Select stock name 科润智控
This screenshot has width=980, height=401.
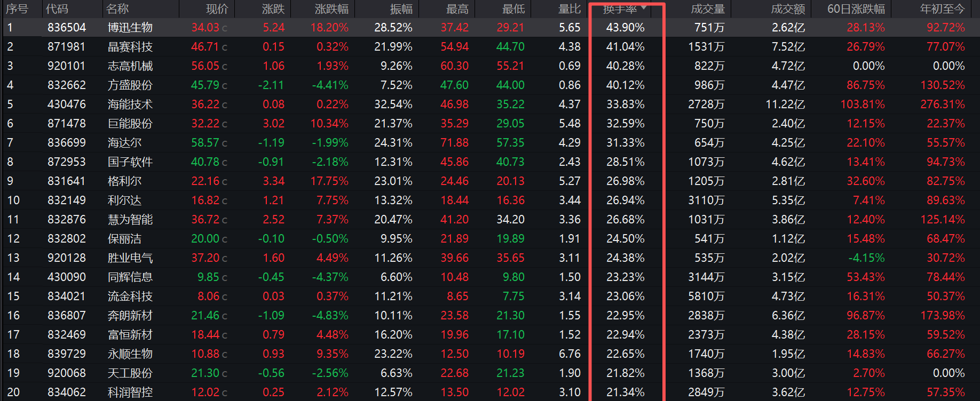click(130, 392)
